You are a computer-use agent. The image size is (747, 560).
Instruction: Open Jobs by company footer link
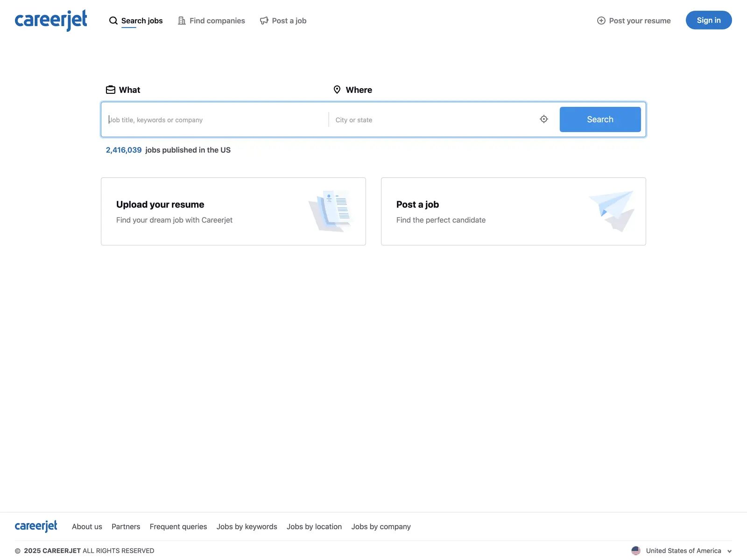coord(381,526)
